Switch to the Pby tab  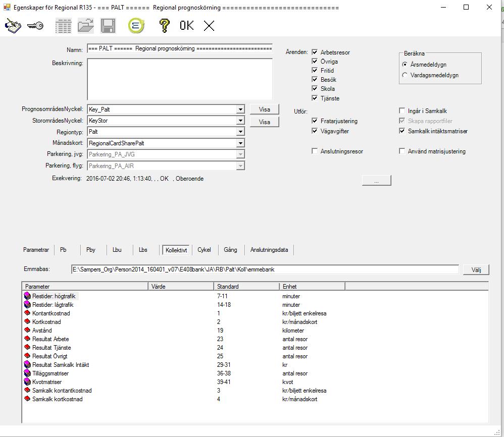[90, 250]
